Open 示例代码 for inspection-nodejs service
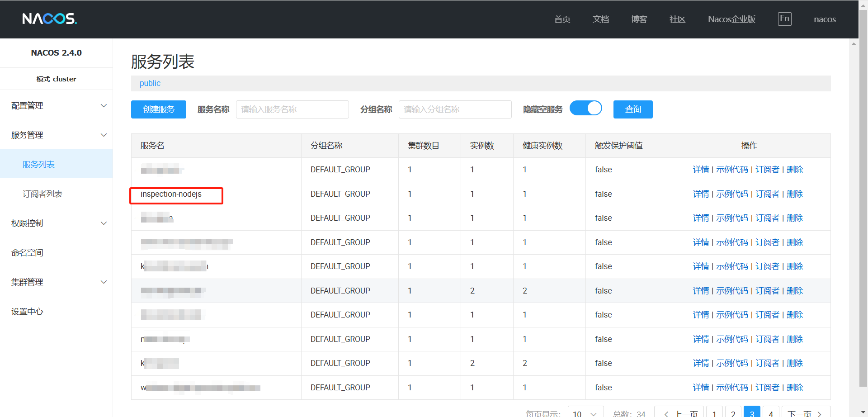The image size is (868, 417). point(732,194)
